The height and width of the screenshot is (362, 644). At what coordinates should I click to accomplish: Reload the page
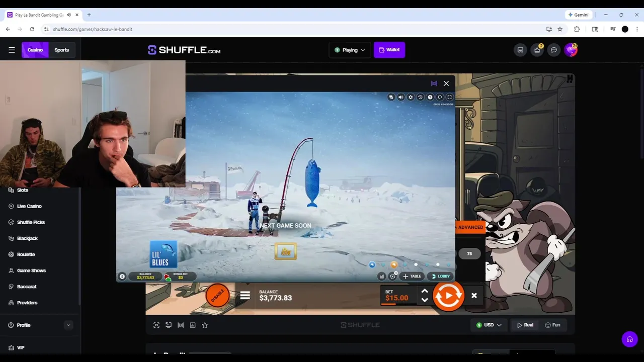pyautogui.click(x=32, y=29)
